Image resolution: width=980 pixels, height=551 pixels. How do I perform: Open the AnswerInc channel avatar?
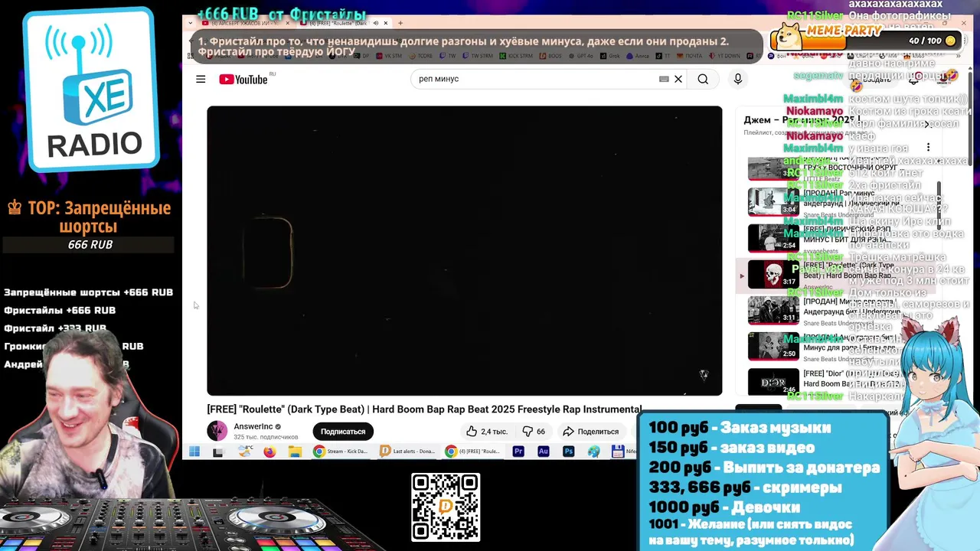coord(217,431)
